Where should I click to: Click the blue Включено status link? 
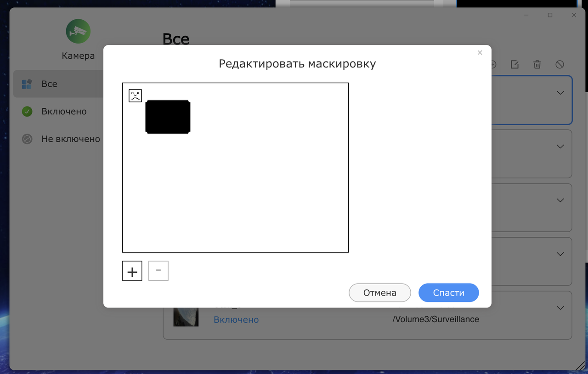pyautogui.click(x=236, y=319)
